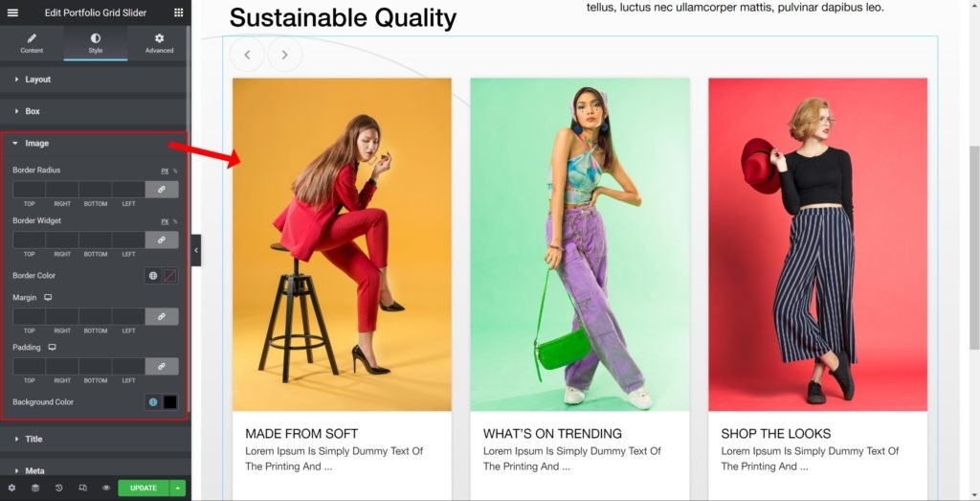Toggle linked values for Margin

[x=162, y=316]
